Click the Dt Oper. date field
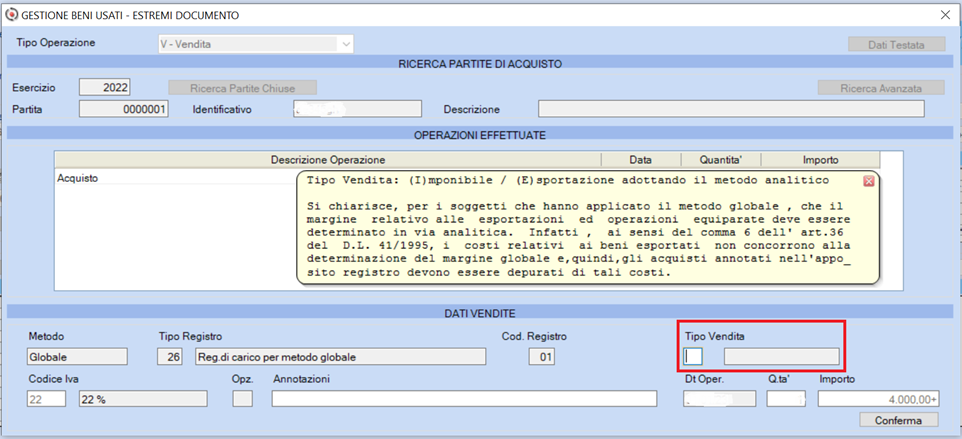962x439 pixels. (719, 399)
